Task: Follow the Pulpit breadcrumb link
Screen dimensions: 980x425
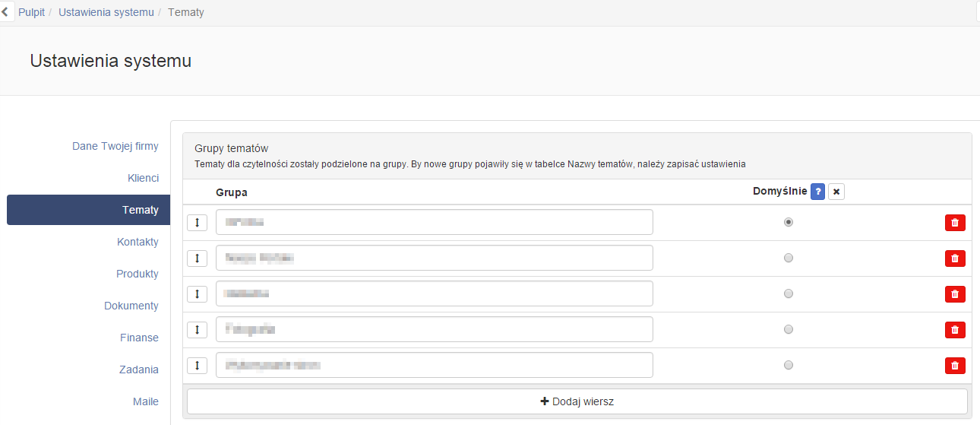Action: (32, 12)
